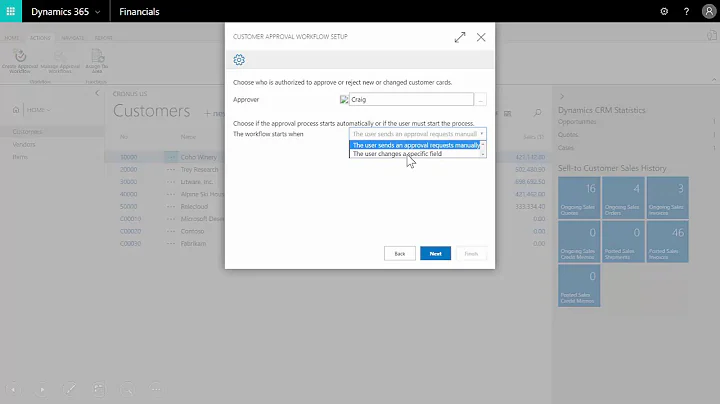Click the more options ellipsis at bottom

[x=156, y=389]
